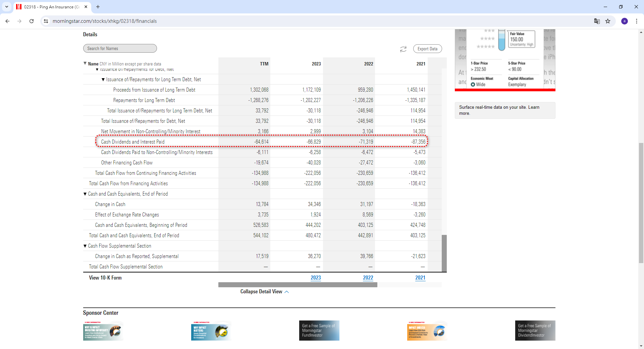Open the 2022 10-K form link

[x=368, y=278]
